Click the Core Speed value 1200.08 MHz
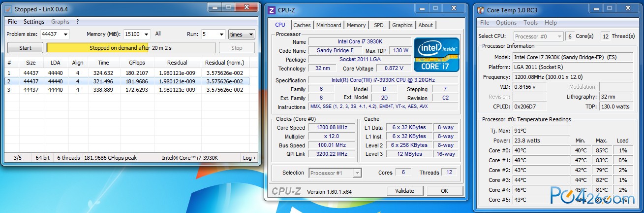The image size is (644, 213). pos(332,128)
